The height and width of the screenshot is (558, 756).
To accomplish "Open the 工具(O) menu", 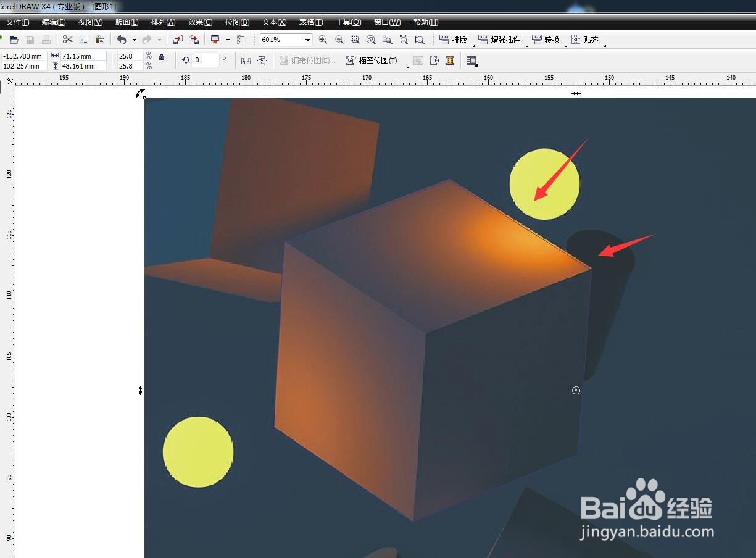I will pos(348,22).
